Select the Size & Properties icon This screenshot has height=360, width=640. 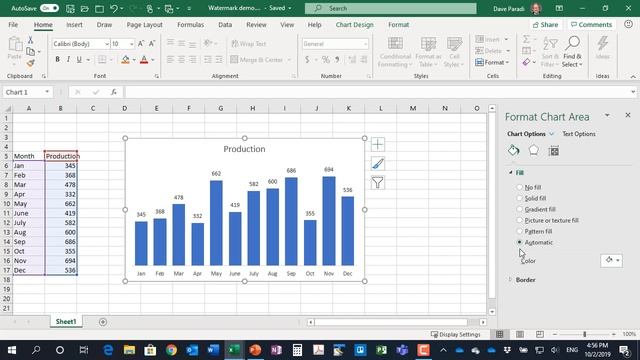(553, 151)
